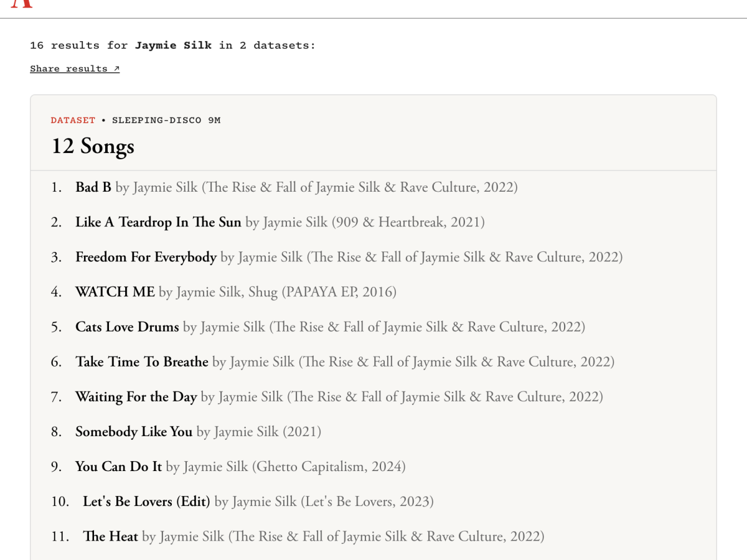747x560 pixels.
Task: Open the Share results link
Action: tap(75, 68)
